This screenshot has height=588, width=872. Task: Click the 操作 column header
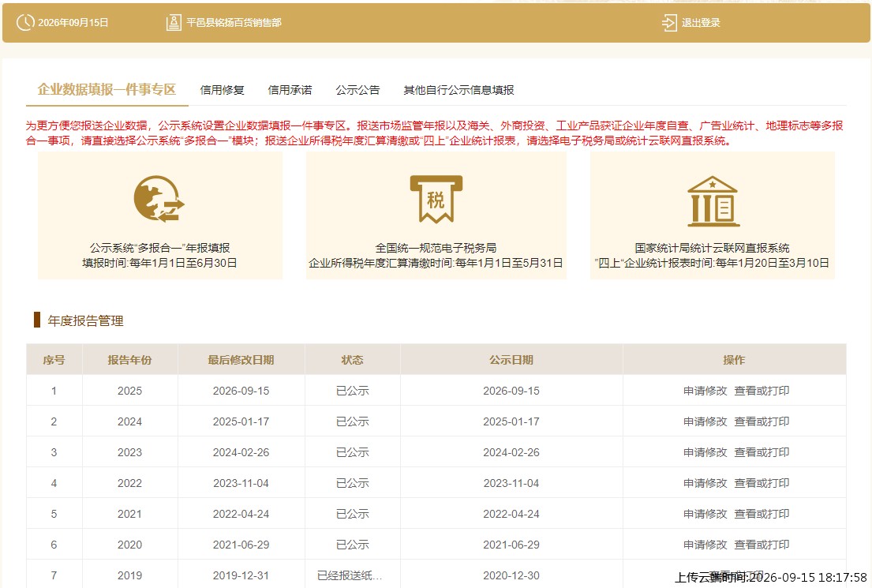734,360
